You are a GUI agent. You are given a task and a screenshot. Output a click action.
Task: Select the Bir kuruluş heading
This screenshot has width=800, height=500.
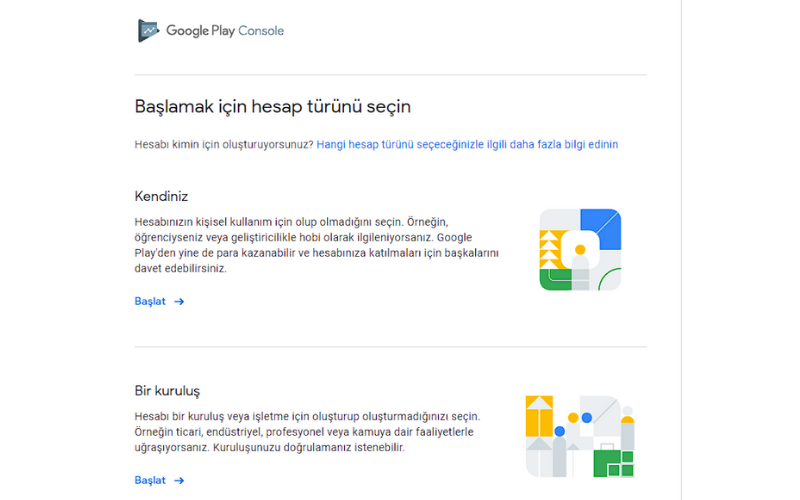(167, 391)
